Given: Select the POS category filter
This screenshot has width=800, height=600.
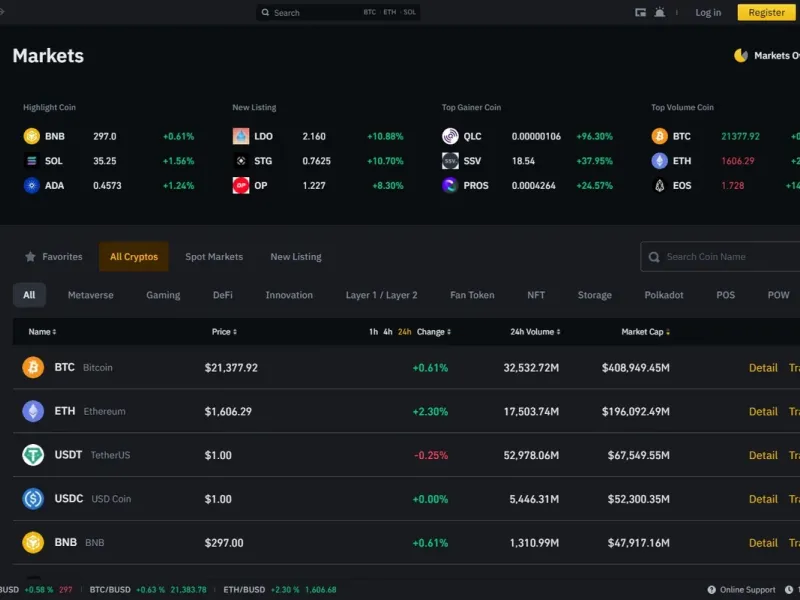Looking at the screenshot, I should (x=725, y=295).
